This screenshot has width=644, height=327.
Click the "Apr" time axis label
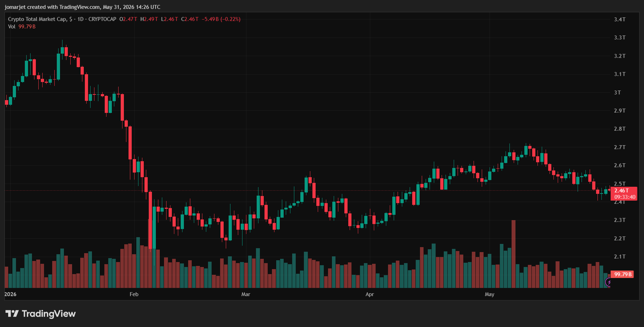[x=370, y=294]
